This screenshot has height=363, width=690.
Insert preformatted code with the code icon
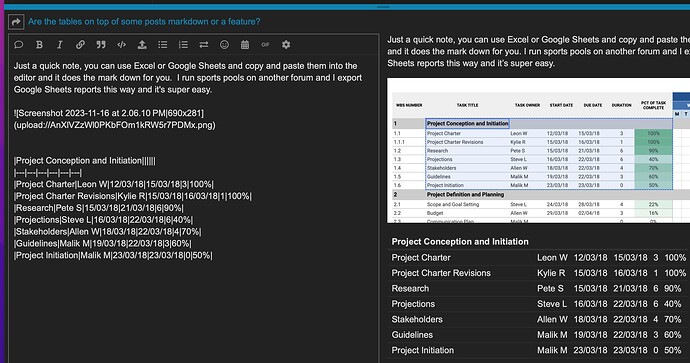(121, 44)
